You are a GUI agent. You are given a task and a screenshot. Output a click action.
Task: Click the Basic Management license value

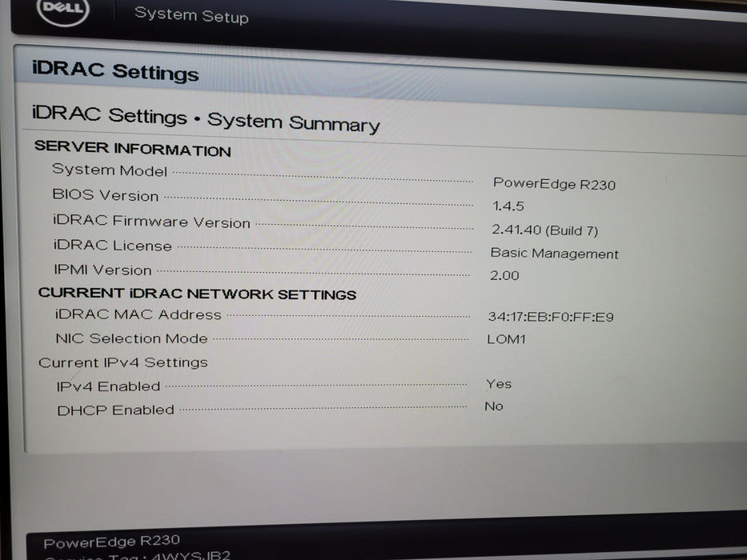point(555,254)
